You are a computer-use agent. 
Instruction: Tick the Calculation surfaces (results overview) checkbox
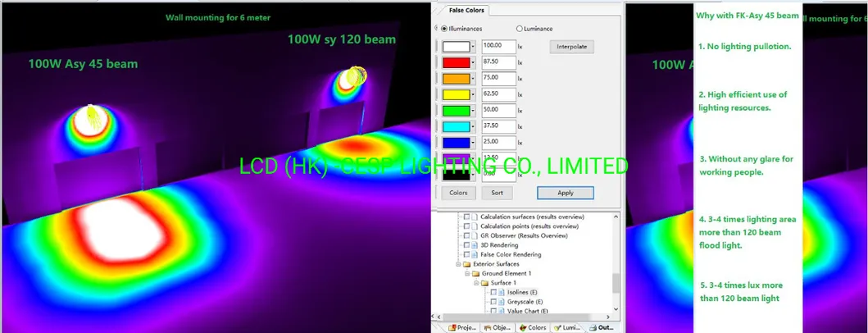pyautogui.click(x=466, y=217)
